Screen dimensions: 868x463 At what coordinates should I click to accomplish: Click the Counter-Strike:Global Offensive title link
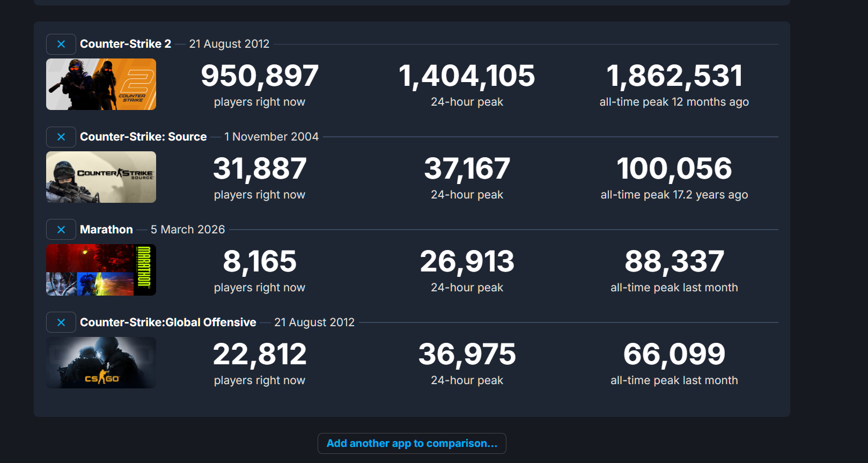point(168,322)
